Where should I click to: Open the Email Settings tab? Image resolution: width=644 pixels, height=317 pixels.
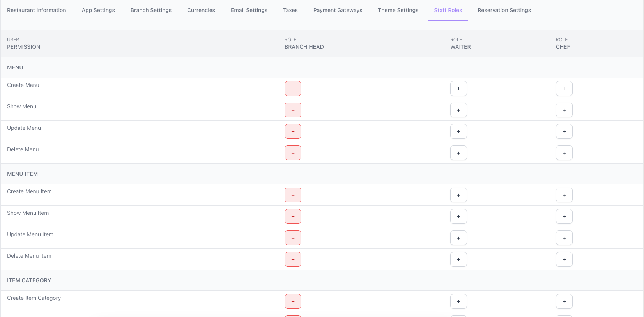tap(249, 10)
